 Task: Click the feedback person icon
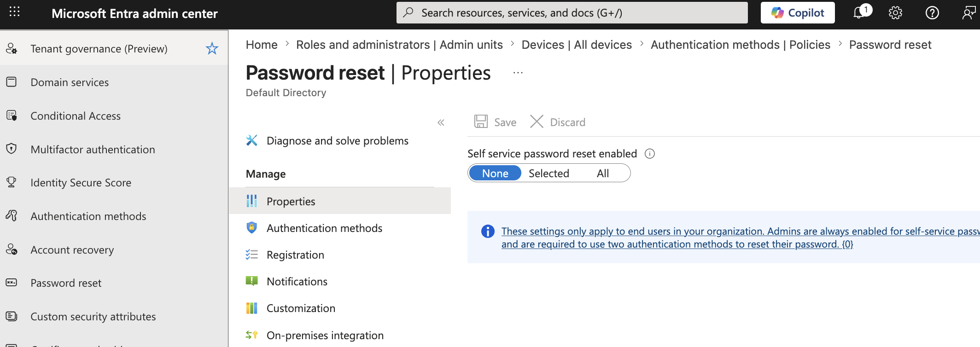968,13
